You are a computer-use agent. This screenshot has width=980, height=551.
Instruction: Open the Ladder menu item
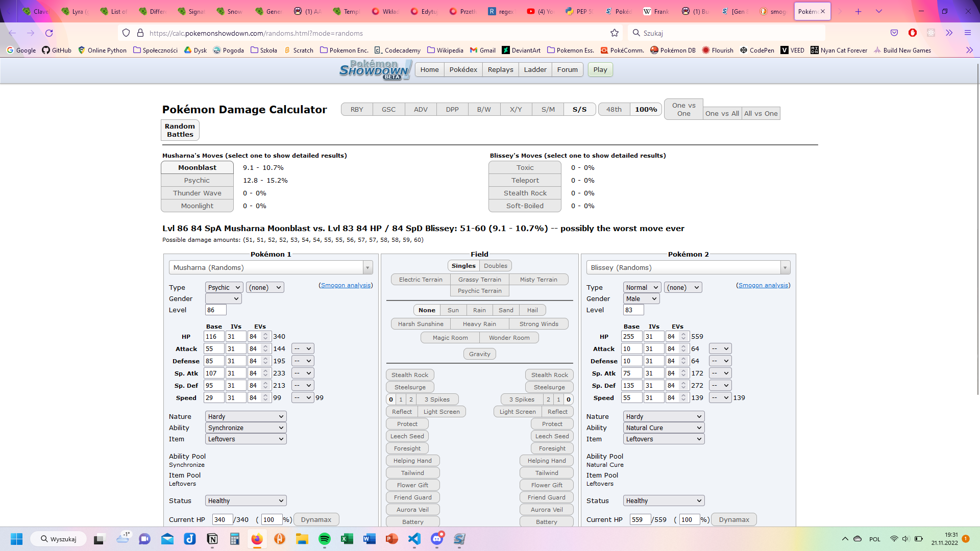pyautogui.click(x=535, y=69)
